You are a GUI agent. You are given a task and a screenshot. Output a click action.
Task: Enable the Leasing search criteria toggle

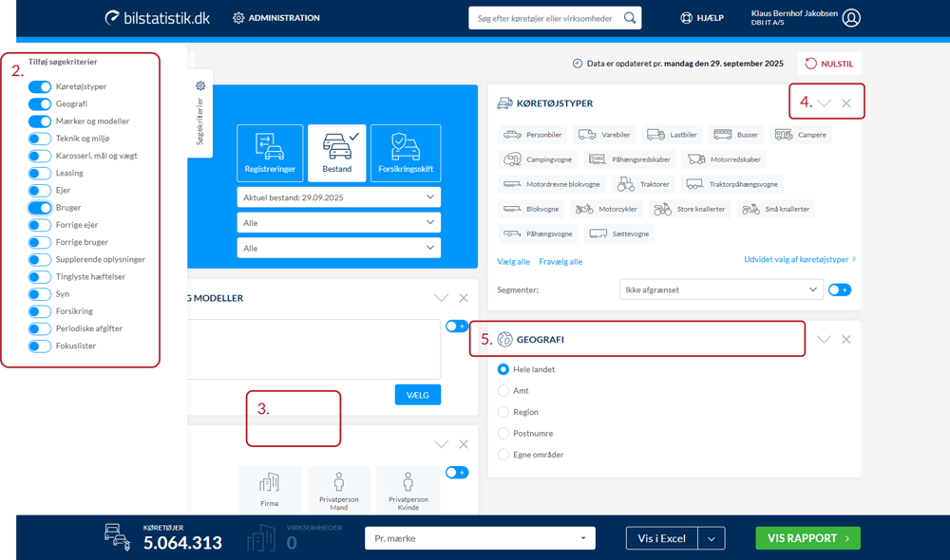(x=40, y=173)
